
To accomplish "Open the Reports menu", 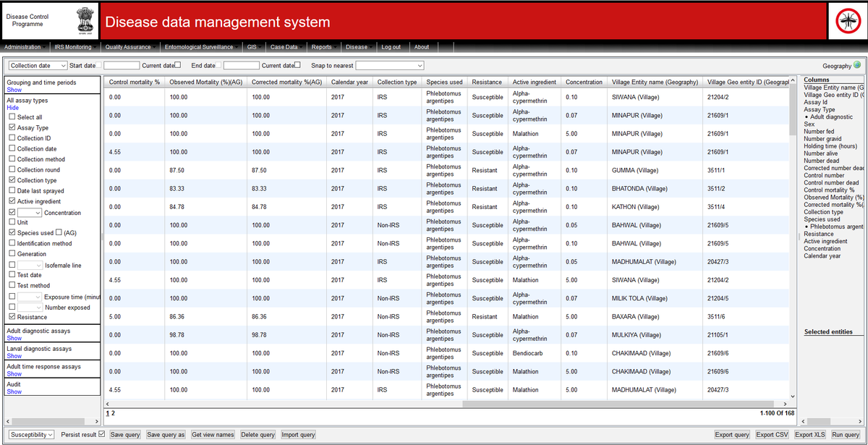I will point(324,47).
